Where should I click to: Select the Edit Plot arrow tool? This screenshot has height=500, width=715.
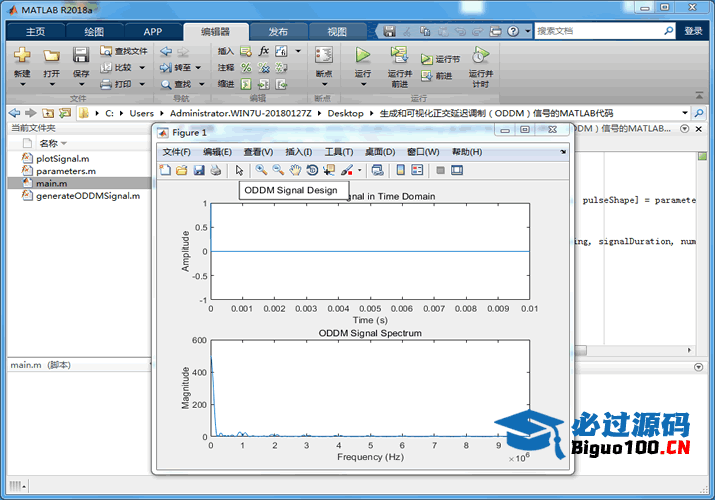coord(239,170)
